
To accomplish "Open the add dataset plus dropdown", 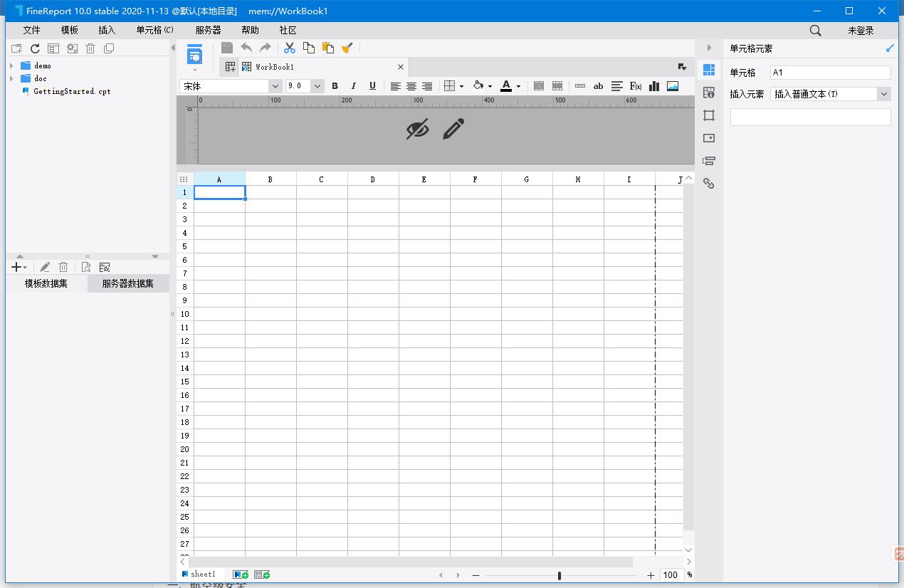I will click(19, 267).
